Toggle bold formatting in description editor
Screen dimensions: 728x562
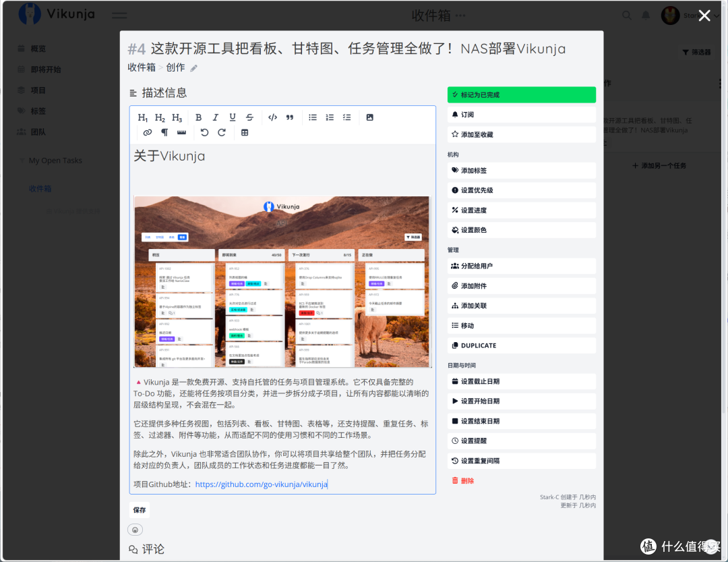(x=198, y=117)
